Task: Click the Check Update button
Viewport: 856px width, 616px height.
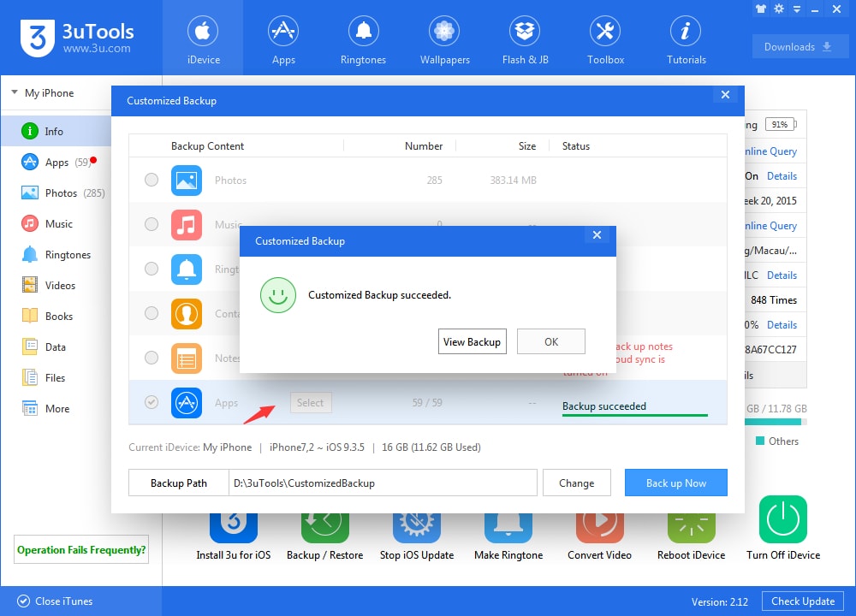Action: [x=803, y=601]
